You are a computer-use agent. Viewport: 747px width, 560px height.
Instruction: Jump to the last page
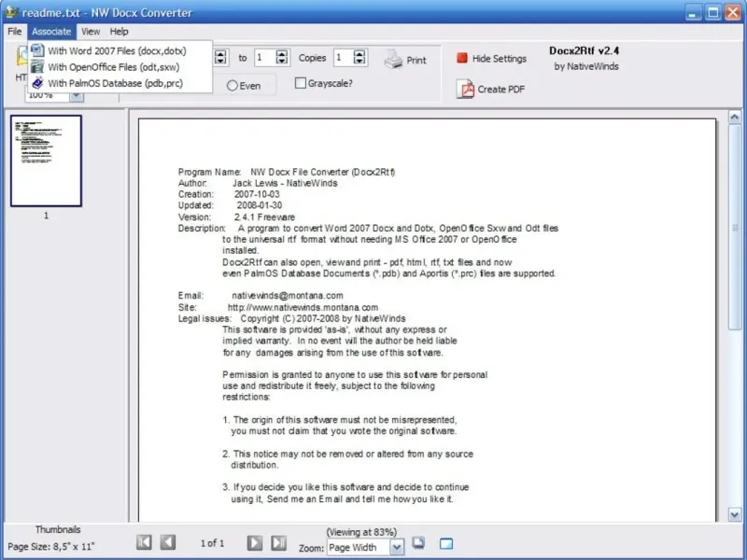pos(278,542)
